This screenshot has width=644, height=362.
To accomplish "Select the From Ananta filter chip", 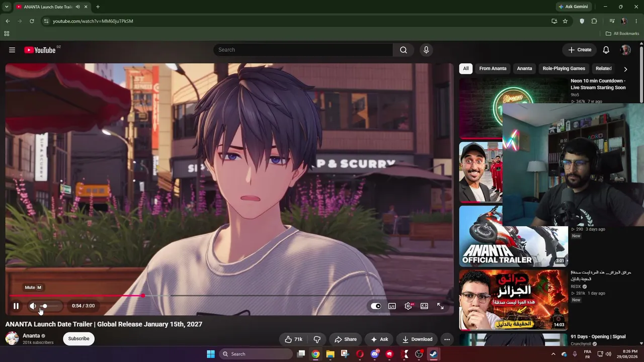I will pyautogui.click(x=493, y=68).
